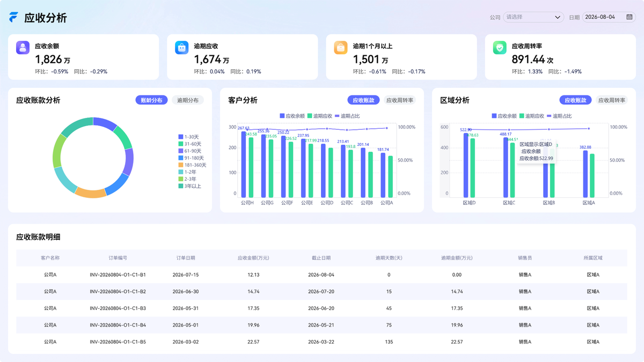Click order number INV-20260804-O1-C1-B2
The image size is (644, 362).
118,291
